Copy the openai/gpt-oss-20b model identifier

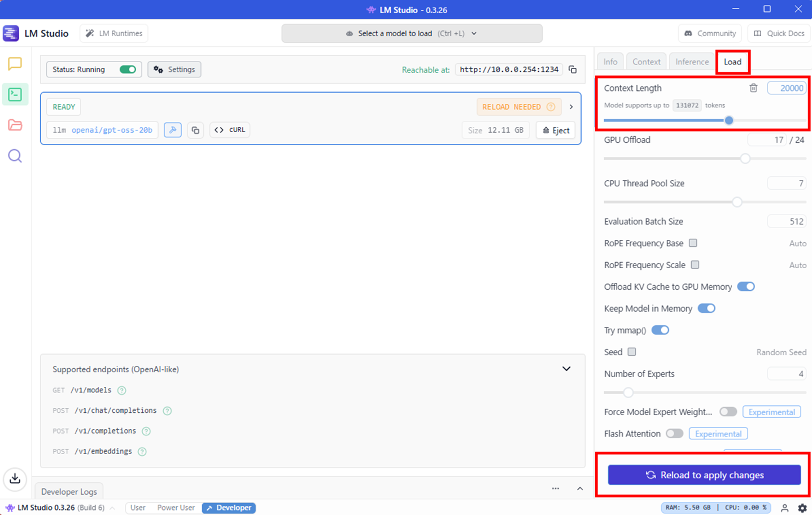195,130
